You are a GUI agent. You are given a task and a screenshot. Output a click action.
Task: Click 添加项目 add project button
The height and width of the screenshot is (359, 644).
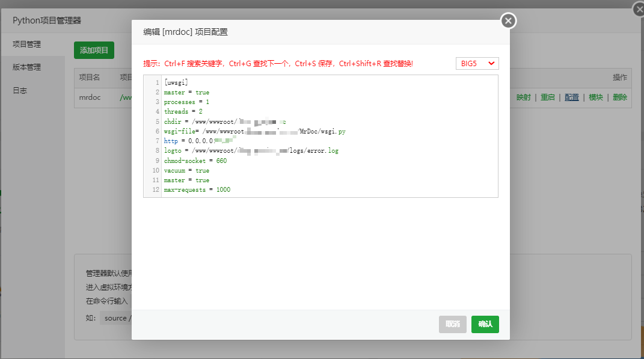tap(94, 50)
